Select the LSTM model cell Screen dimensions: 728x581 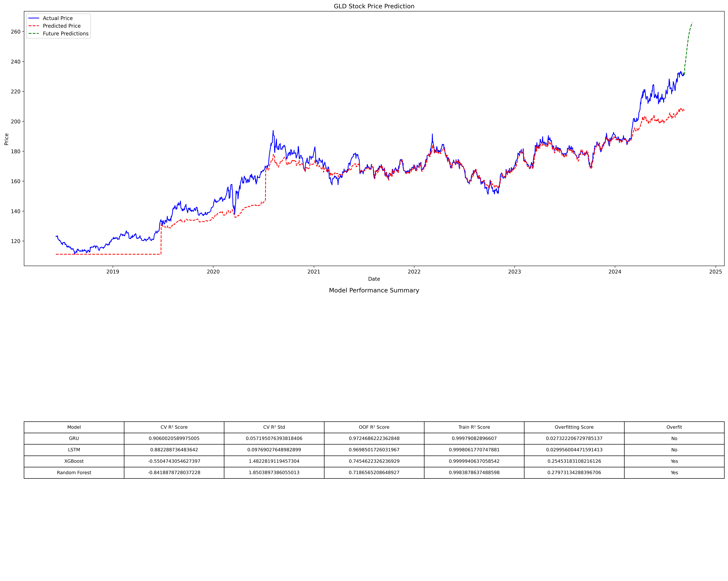(x=74, y=450)
